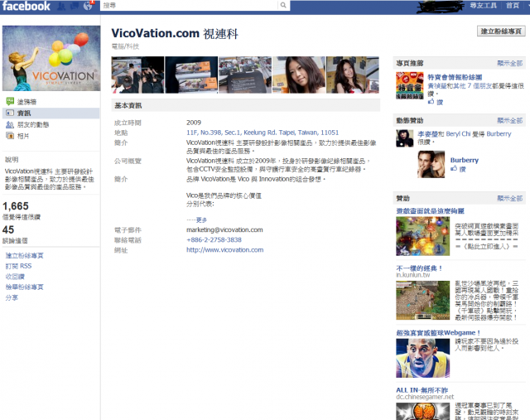This screenshot has height=420, width=530.
Task: Open the dc.chinesegamer.net ad image
Action: [423, 411]
